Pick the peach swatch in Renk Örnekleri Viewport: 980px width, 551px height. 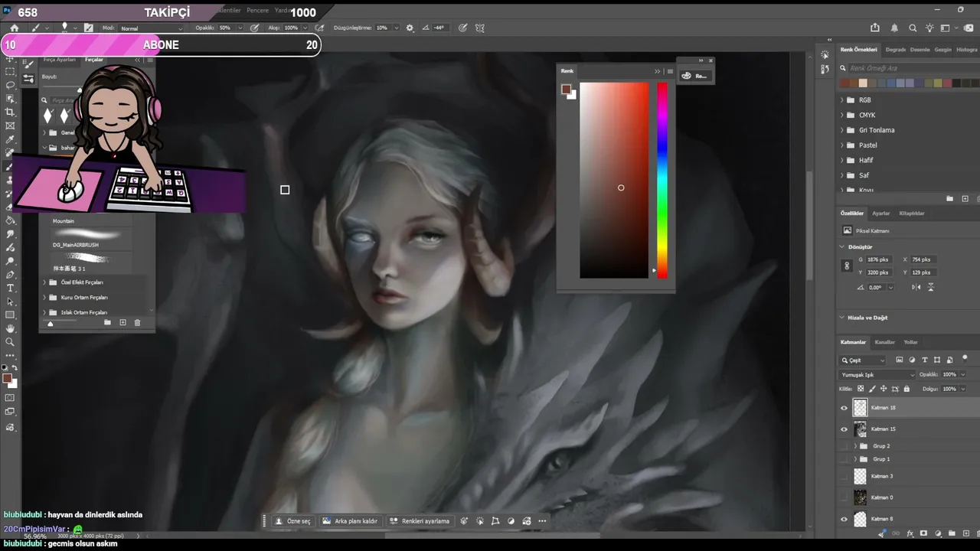pos(863,83)
